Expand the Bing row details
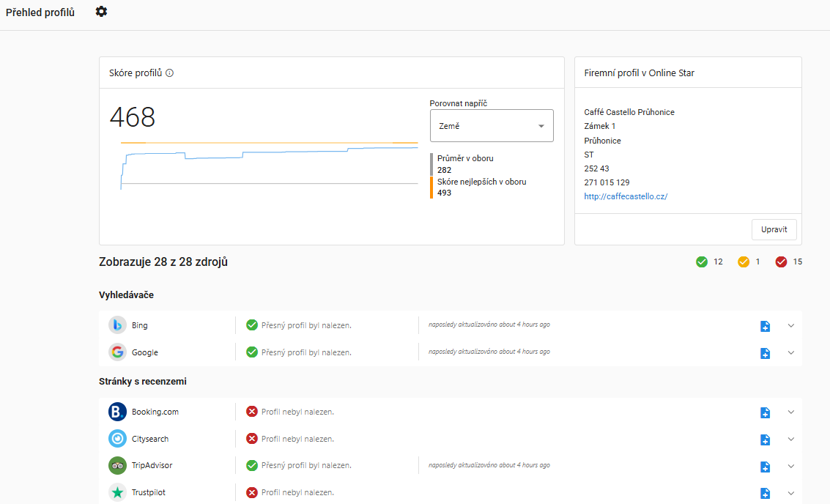Image resolution: width=830 pixels, height=504 pixels. pos(790,325)
